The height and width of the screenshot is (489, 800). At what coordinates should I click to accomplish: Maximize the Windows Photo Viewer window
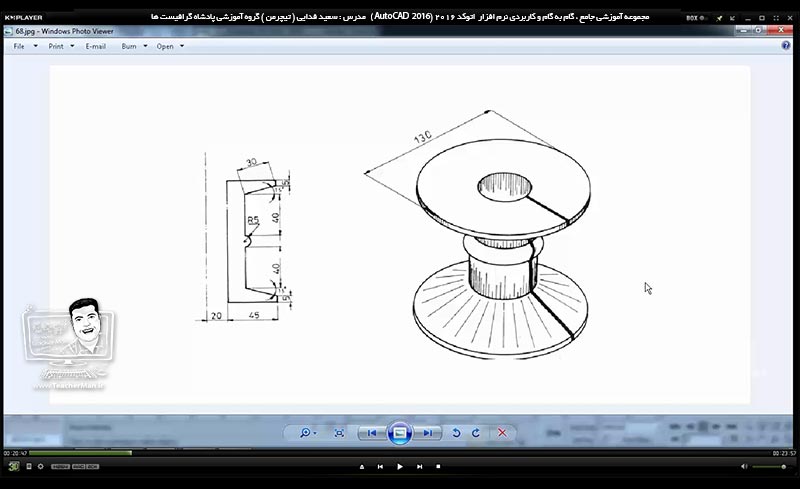758,31
